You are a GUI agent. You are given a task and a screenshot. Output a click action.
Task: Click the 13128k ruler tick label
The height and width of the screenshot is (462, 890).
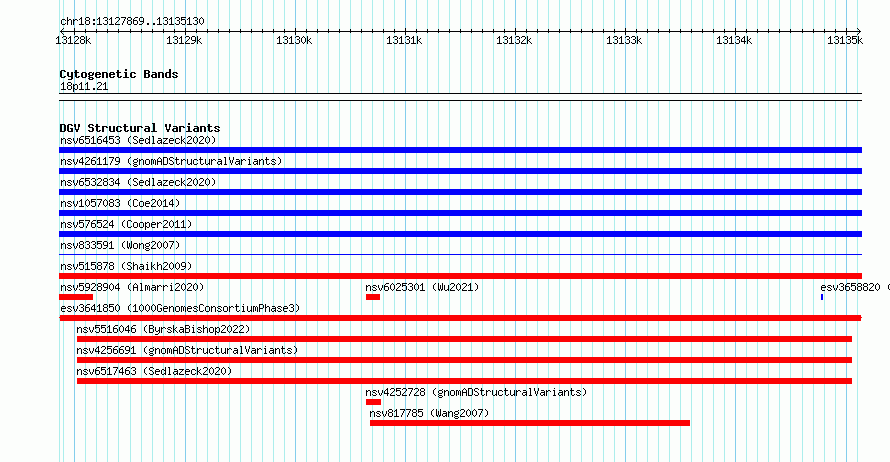click(x=73, y=40)
